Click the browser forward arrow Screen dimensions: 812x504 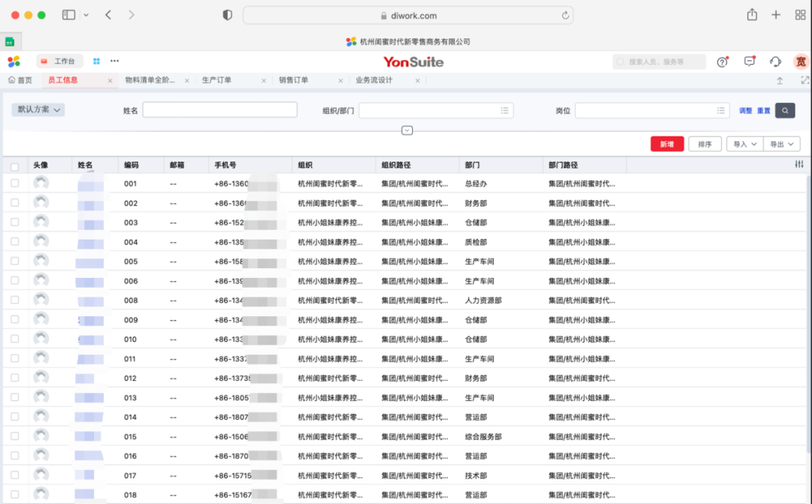pos(132,15)
